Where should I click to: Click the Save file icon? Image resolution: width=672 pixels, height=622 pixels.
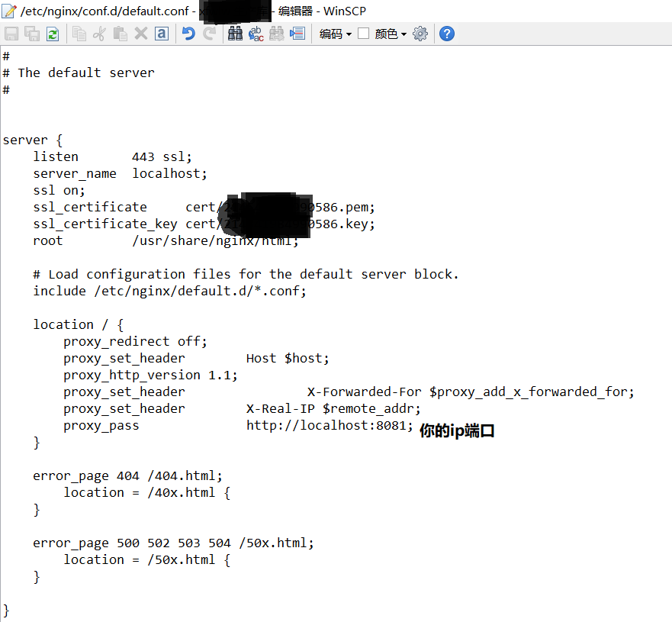11,34
